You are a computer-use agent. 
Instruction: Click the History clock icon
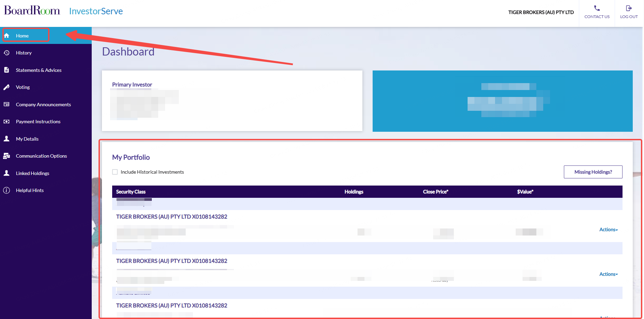(x=6, y=53)
